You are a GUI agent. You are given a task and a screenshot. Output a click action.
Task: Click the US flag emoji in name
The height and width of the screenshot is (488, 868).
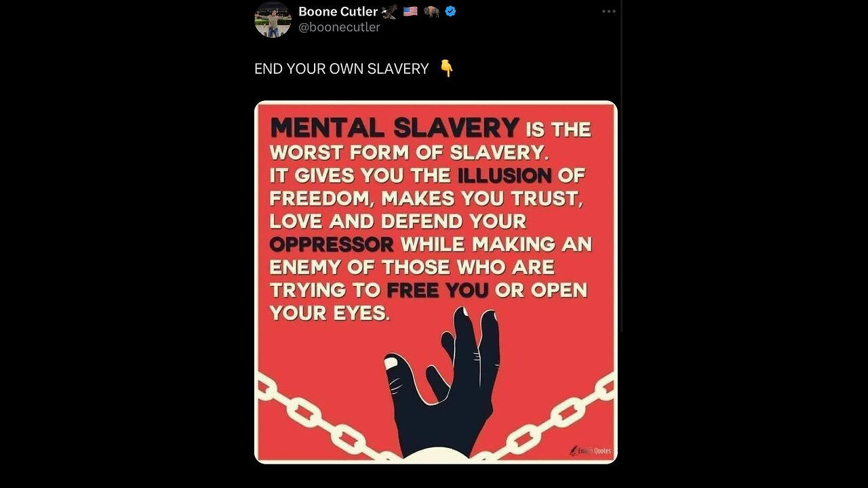(410, 12)
